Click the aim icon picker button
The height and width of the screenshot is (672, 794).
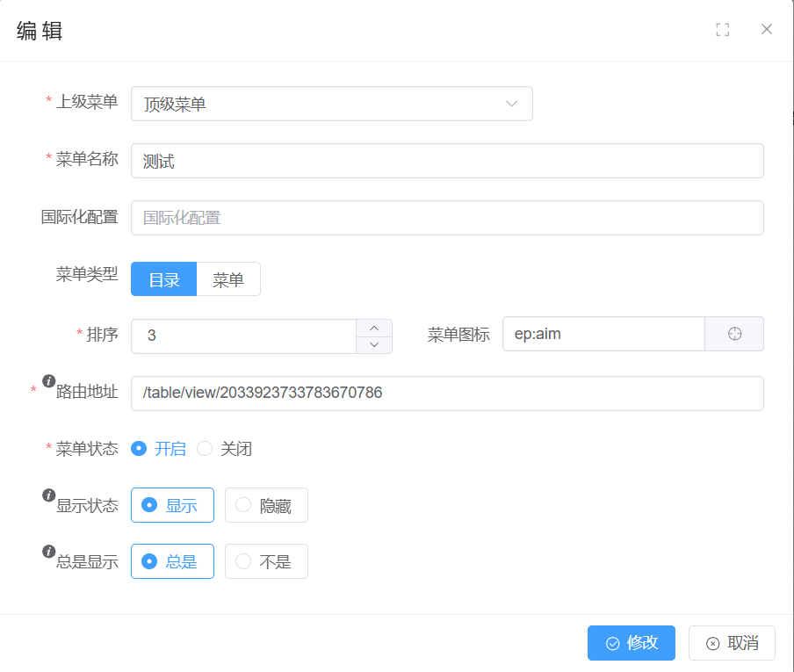coord(734,334)
